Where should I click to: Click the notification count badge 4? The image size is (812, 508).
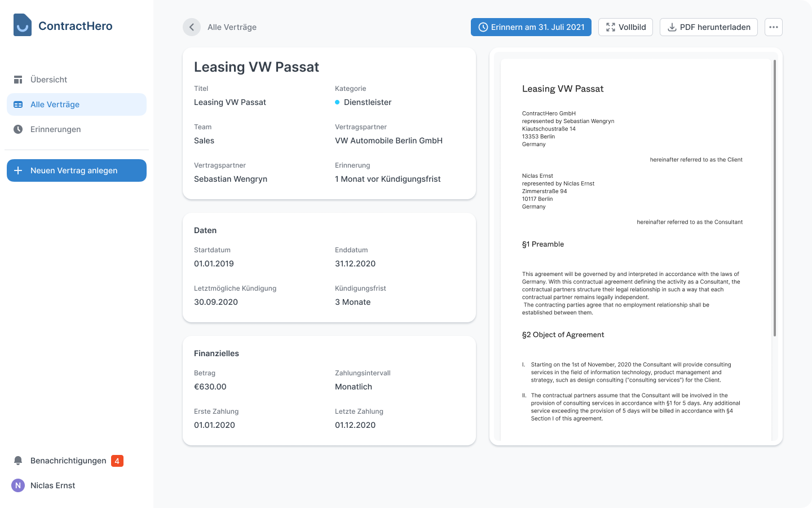tap(117, 461)
